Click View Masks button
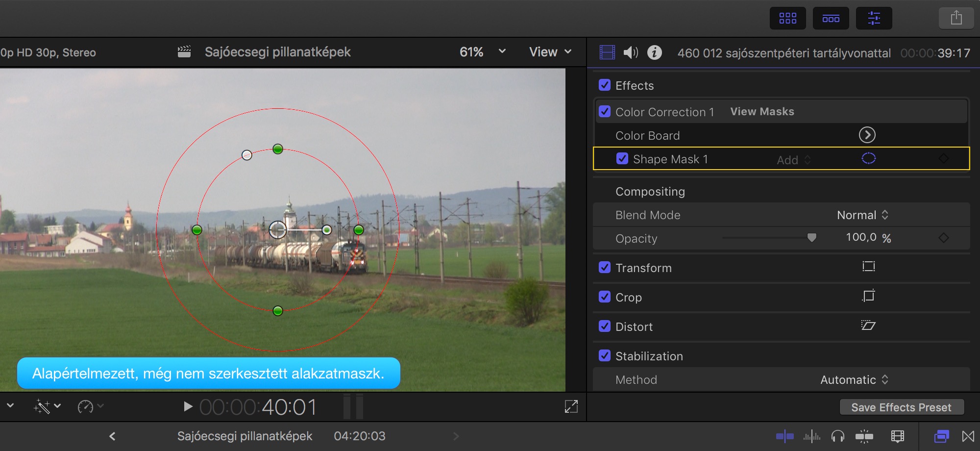Viewport: 980px width, 451px height. (762, 111)
